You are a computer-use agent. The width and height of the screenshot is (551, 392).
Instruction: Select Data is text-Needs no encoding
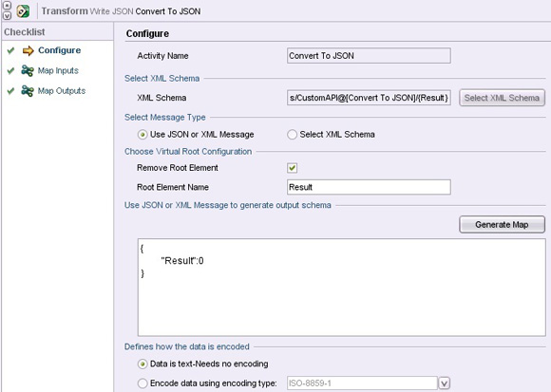coord(142,364)
